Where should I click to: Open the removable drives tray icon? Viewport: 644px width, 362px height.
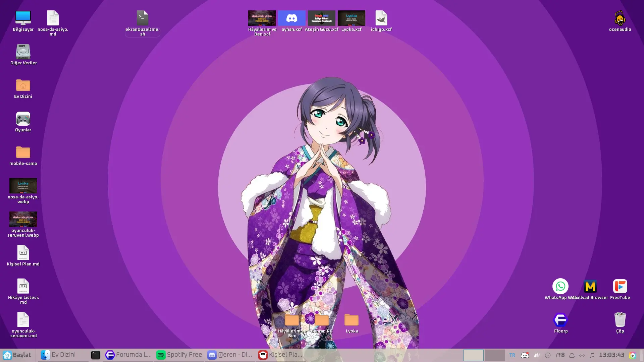pyautogui.click(x=572, y=355)
